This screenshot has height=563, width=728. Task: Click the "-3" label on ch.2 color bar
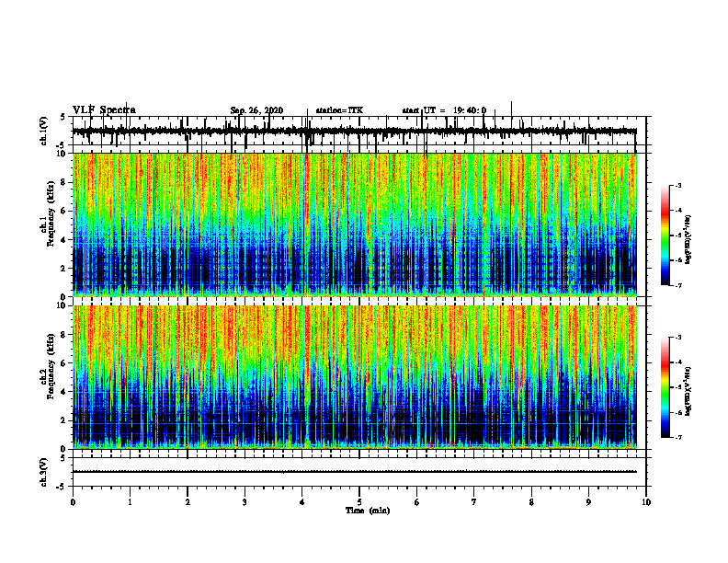678,338
